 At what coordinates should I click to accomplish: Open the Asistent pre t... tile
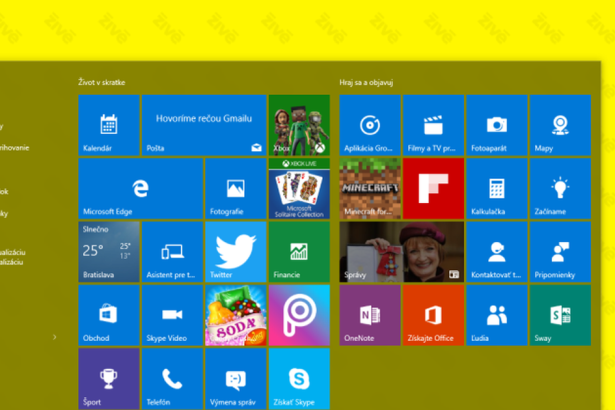click(x=172, y=252)
